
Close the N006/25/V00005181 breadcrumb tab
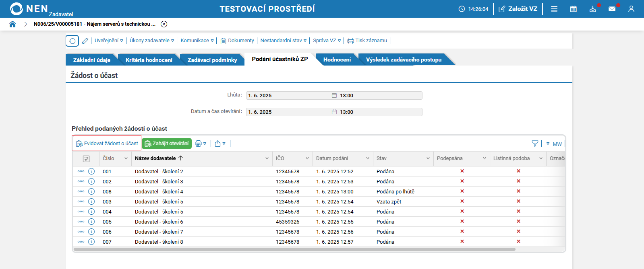click(x=164, y=24)
